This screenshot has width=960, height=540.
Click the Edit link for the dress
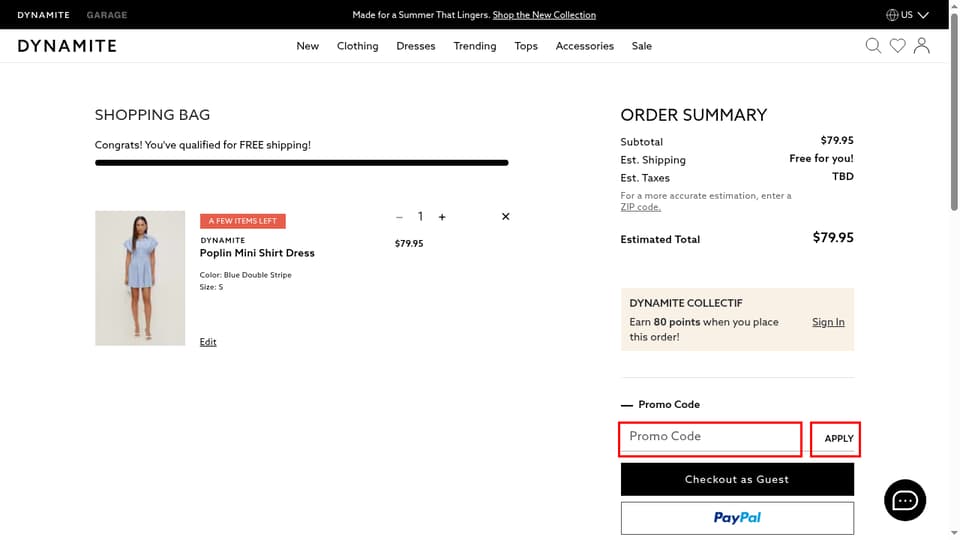(x=208, y=342)
